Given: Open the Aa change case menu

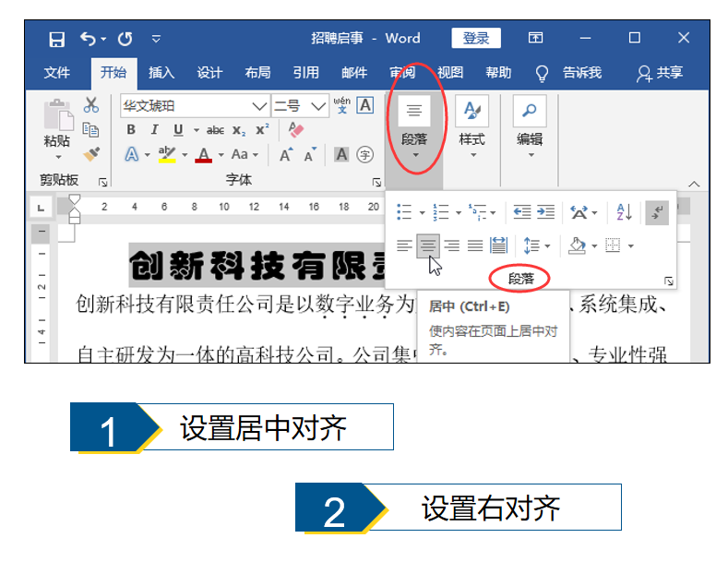Looking at the screenshot, I should (245, 154).
